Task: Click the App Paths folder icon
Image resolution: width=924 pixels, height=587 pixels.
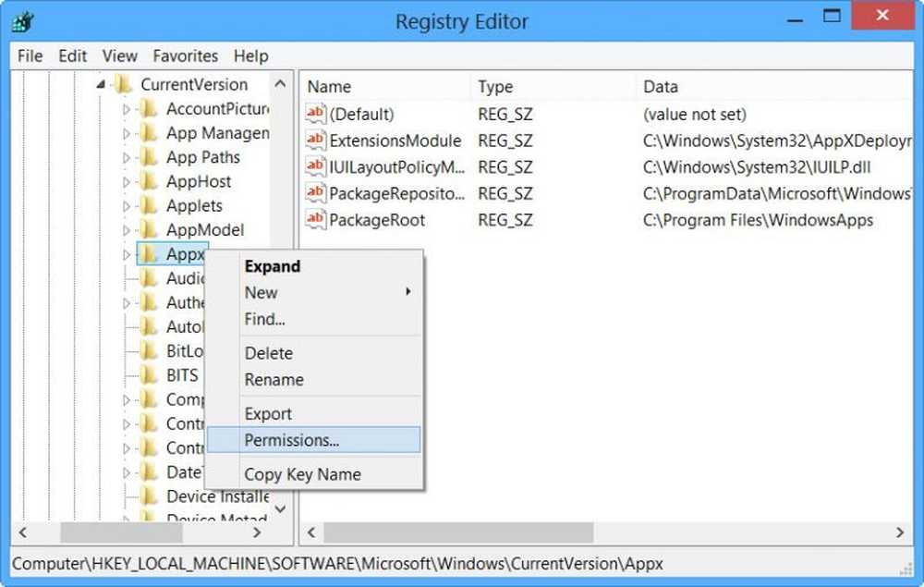Action: [x=149, y=157]
